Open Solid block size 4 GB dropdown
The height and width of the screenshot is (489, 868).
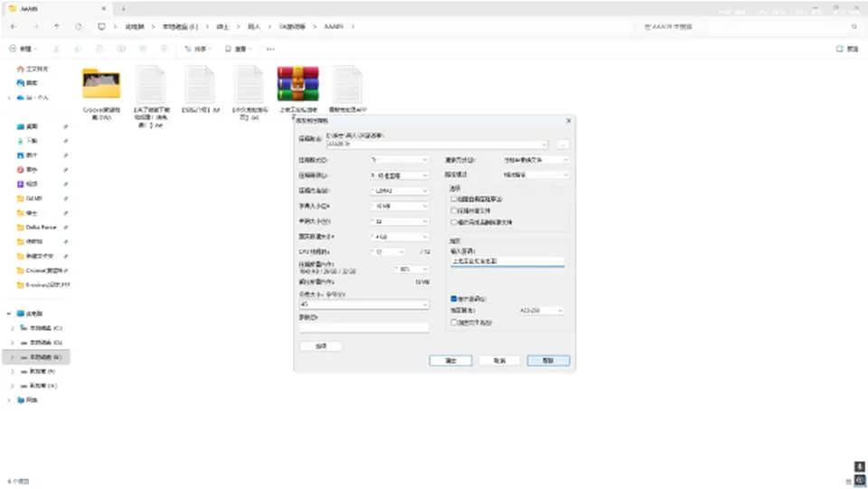[x=399, y=237]
